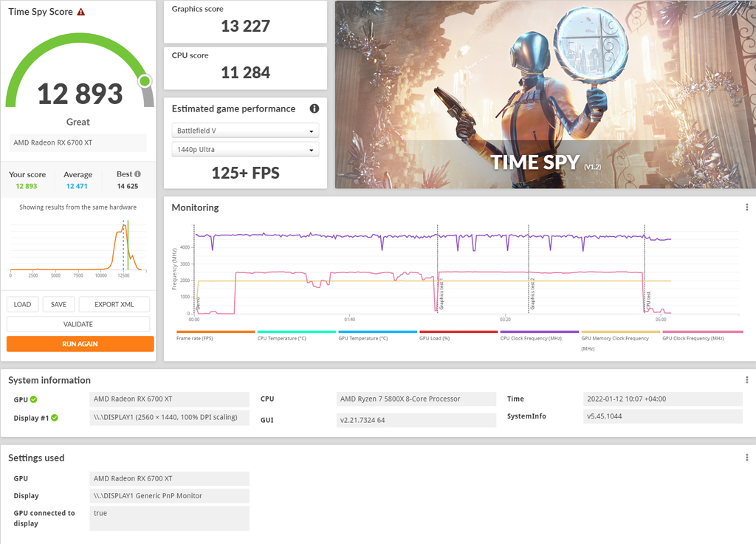Click the CPU score value 11 284
This screenshot has height=544, width=756.
pyautogui.click(x=245, y=73)
